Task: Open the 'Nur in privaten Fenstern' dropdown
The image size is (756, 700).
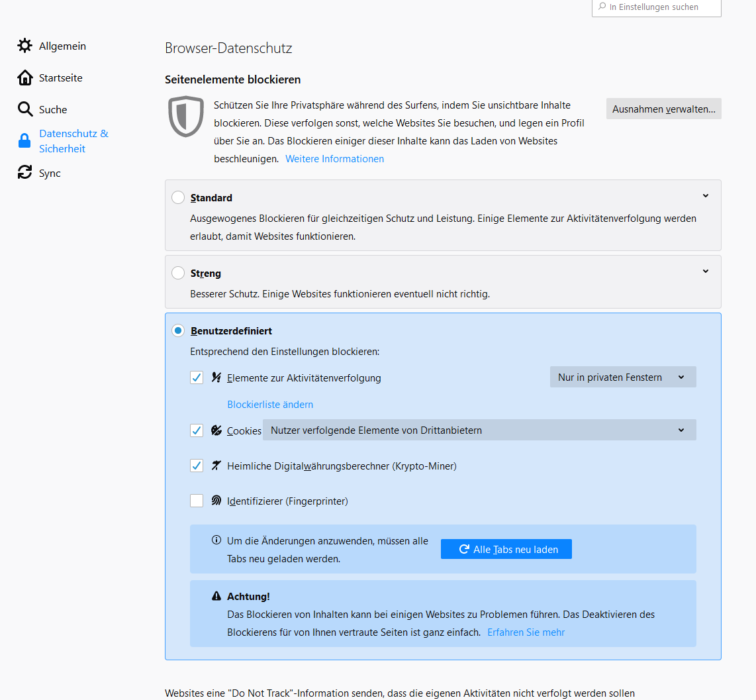Action: click(622, 377)
